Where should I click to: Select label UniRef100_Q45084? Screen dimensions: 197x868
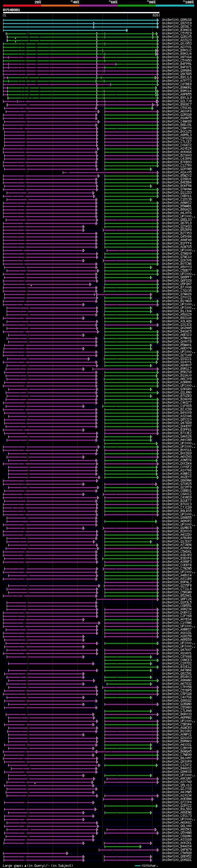point(177,236)
